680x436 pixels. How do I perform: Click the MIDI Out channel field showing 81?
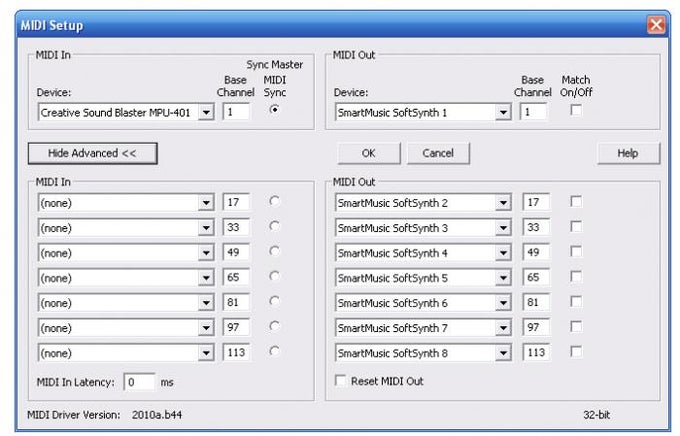tap(536, 302)
